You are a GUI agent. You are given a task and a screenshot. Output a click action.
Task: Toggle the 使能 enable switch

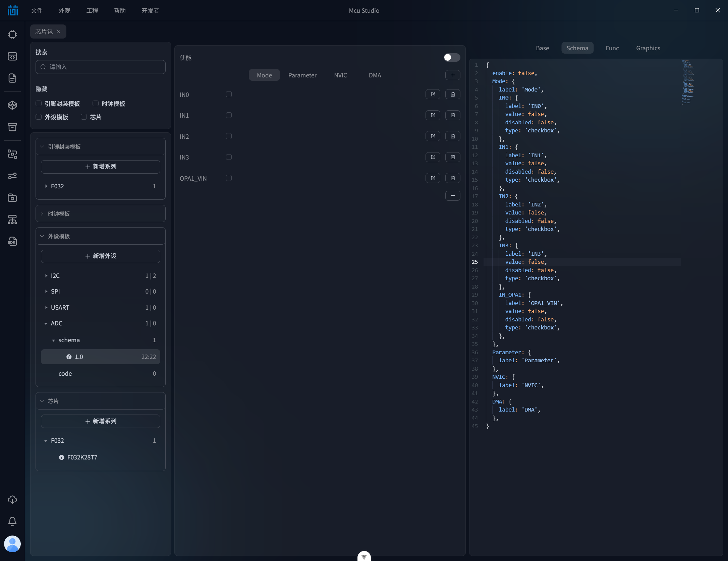(x=451, y=58)
